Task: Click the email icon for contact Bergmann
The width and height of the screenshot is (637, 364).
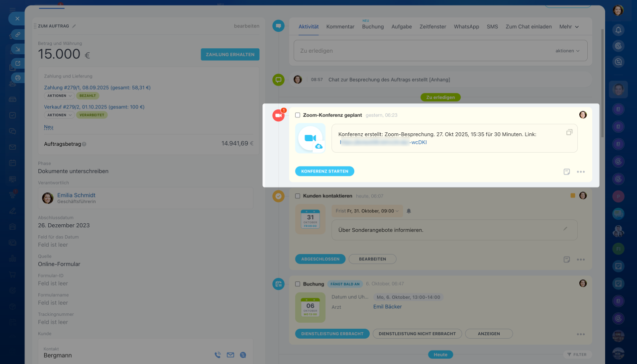Action: (230, 355)
